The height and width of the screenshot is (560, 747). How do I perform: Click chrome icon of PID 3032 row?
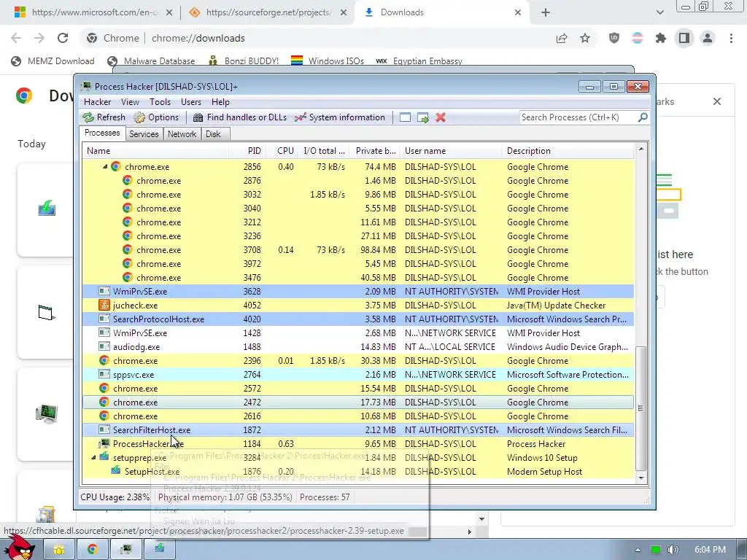pyautogui.click(x=127, y=194)
